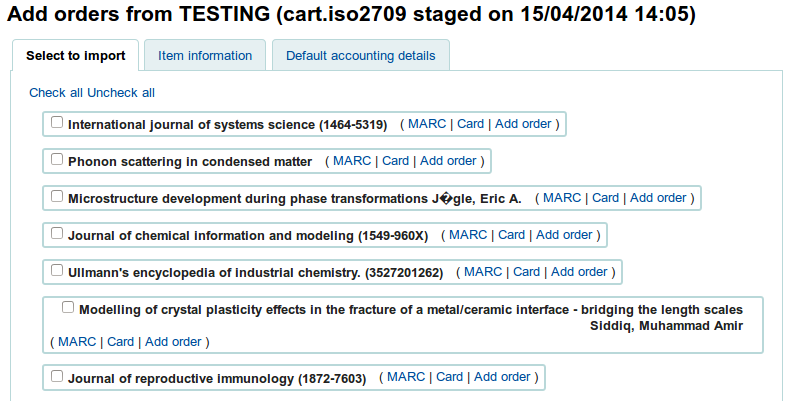Add order for Journal of reproductive immunology
Screen dimensions: 793x401
click(502, 377)
